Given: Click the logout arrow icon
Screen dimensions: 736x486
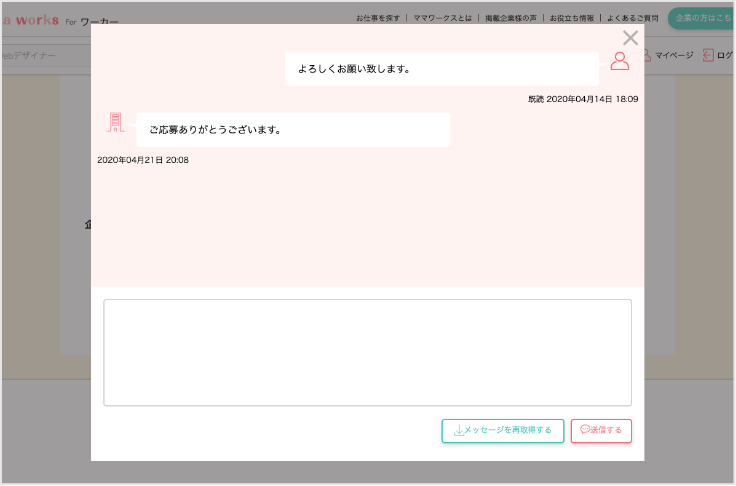Looking at the screenshot, I should pos(708,55).
